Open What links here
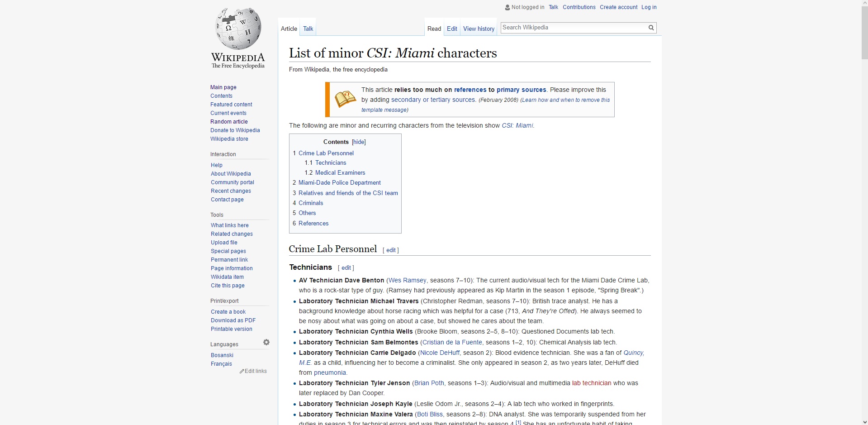Viewport: 868px width, 425px height. click(230, 225)
